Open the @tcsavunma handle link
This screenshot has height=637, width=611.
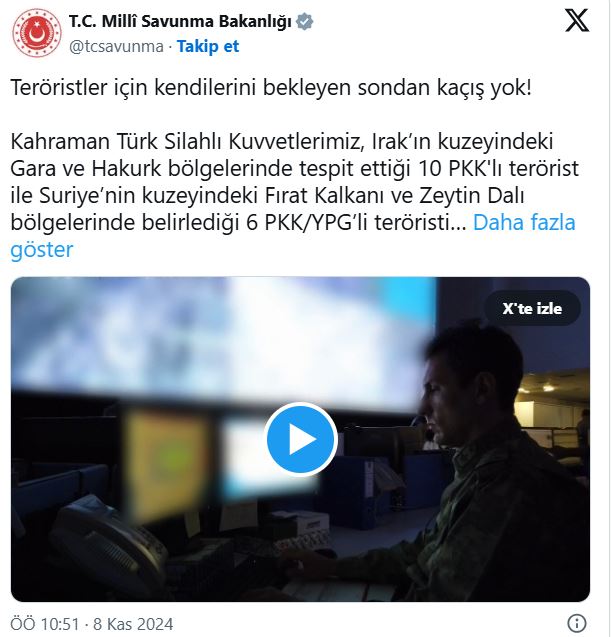(116, 46)
